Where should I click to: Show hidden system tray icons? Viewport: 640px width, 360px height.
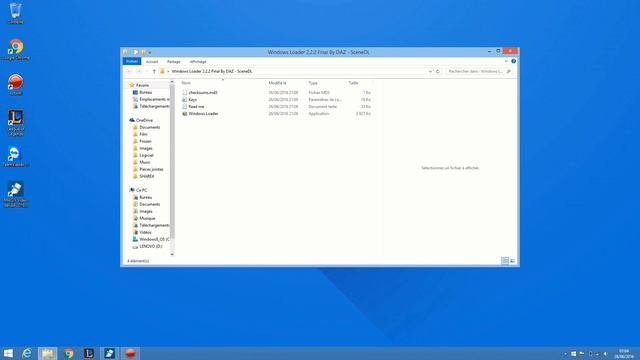coord(565,354)
